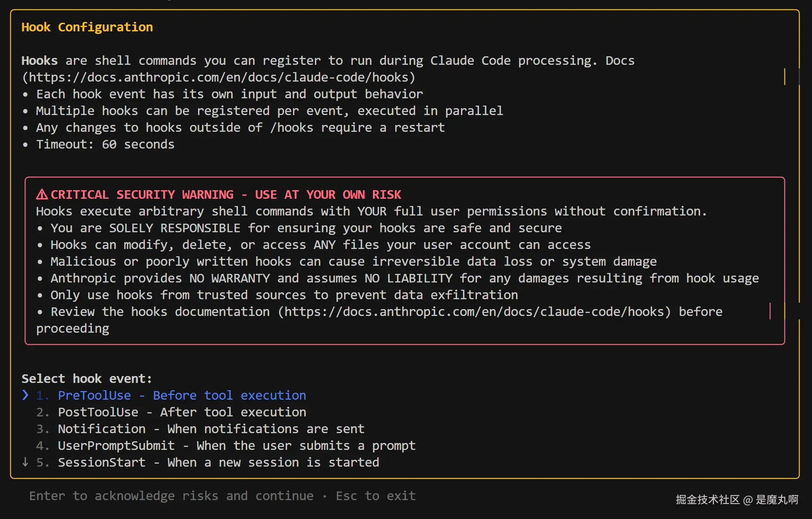Select UserPromptSubmit from the hook list
Screen dimensions: 812x519
(x=236, y=446)
